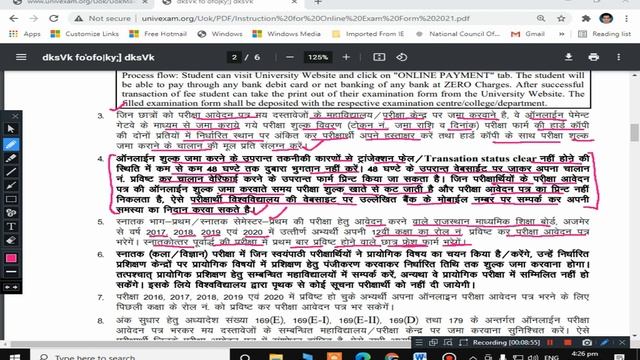Open the pink color swatch picker
The width and height of the screenshot is (640, 360).
pyautogui.click(x=11, y=258)
